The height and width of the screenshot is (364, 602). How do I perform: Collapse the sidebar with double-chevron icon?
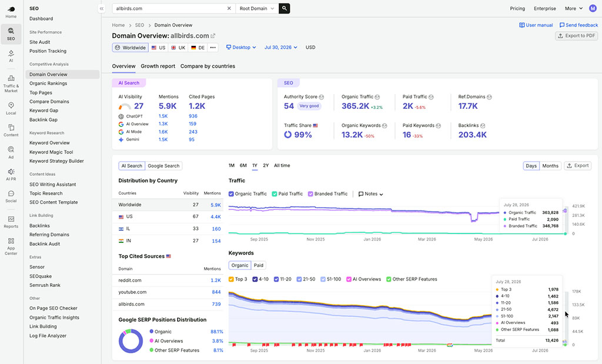coord(101,8)
